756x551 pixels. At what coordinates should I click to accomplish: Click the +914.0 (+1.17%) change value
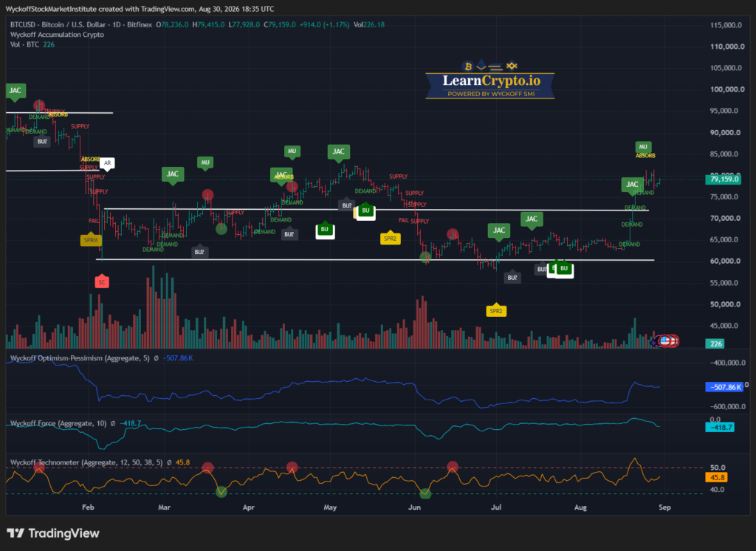(x=325, y=24)
